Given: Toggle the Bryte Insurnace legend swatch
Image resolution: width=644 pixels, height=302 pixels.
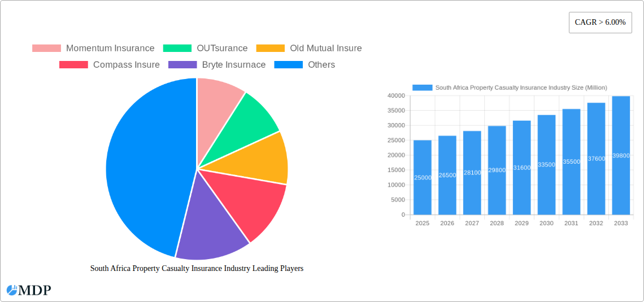Looking at the screenshot, I should coord(182,64).
